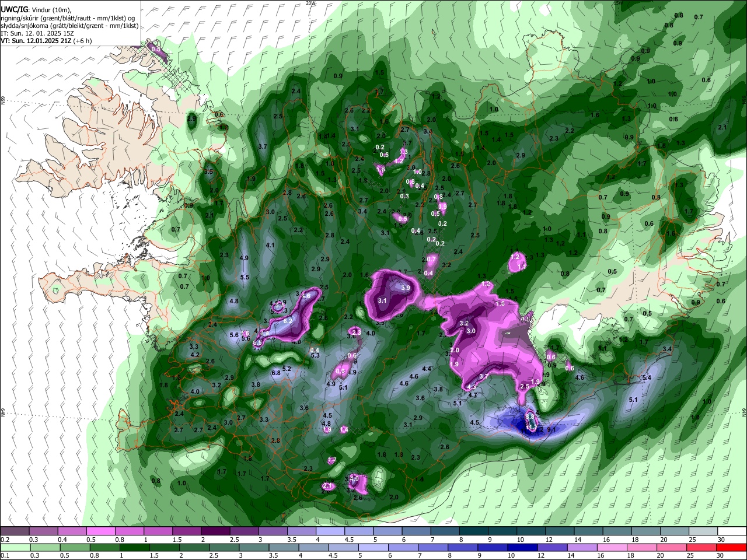Click the 20W longitude label at the top

click(310, 3)
